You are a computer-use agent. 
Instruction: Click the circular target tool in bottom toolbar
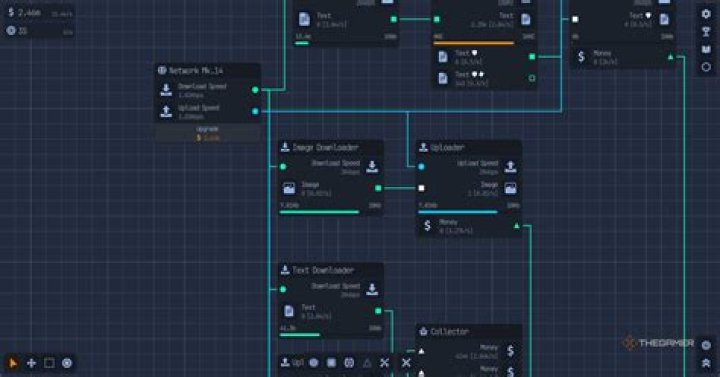[x=67, y=363]
